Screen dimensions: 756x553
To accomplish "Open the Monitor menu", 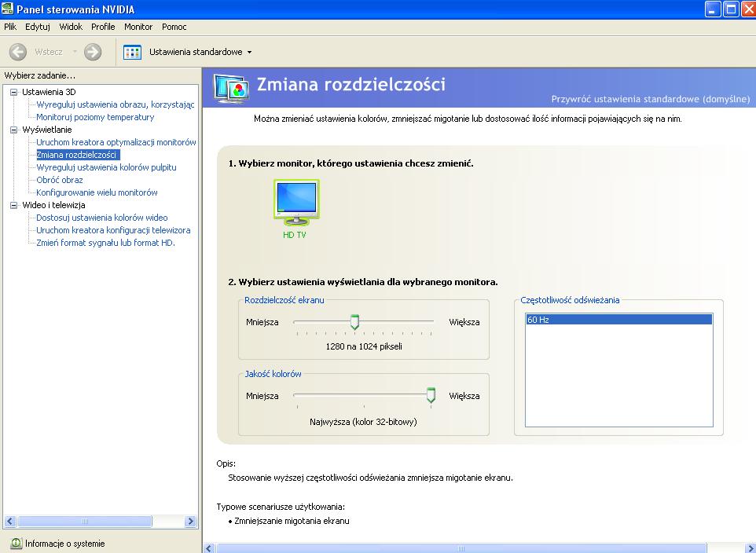I will pyautogui.click(x=138, y=26).
